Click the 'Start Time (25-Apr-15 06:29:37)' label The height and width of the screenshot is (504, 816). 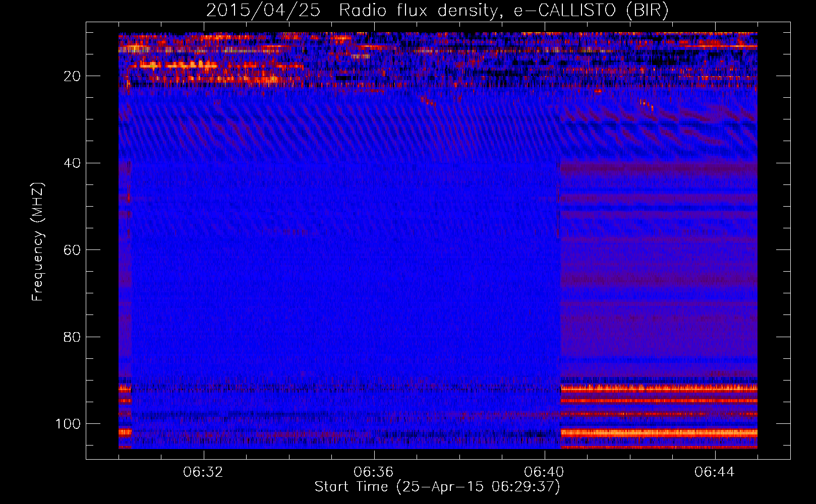pyautogui.click(x=437, y=487)
